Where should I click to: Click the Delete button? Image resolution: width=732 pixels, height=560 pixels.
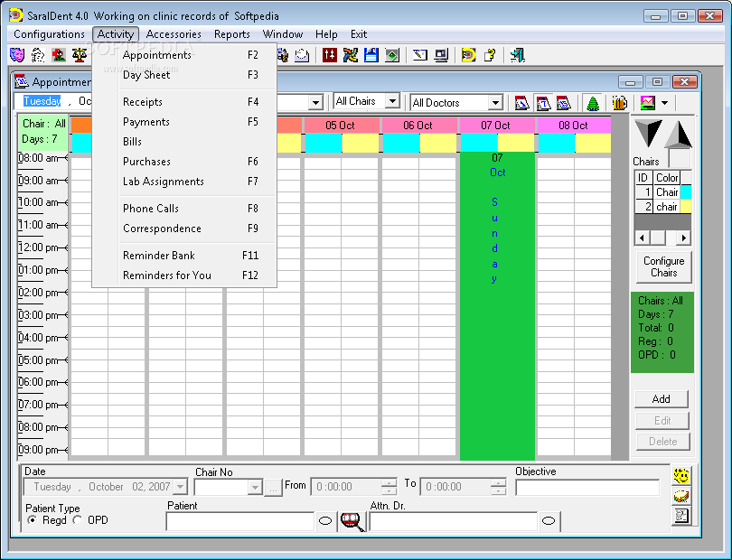point(662,442)
